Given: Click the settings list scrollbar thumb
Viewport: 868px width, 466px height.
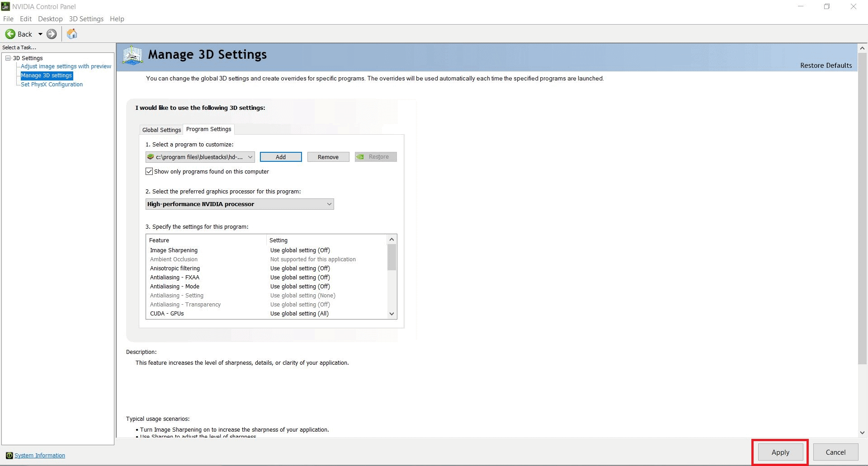Looking at the screenshot, I should 392,257.
